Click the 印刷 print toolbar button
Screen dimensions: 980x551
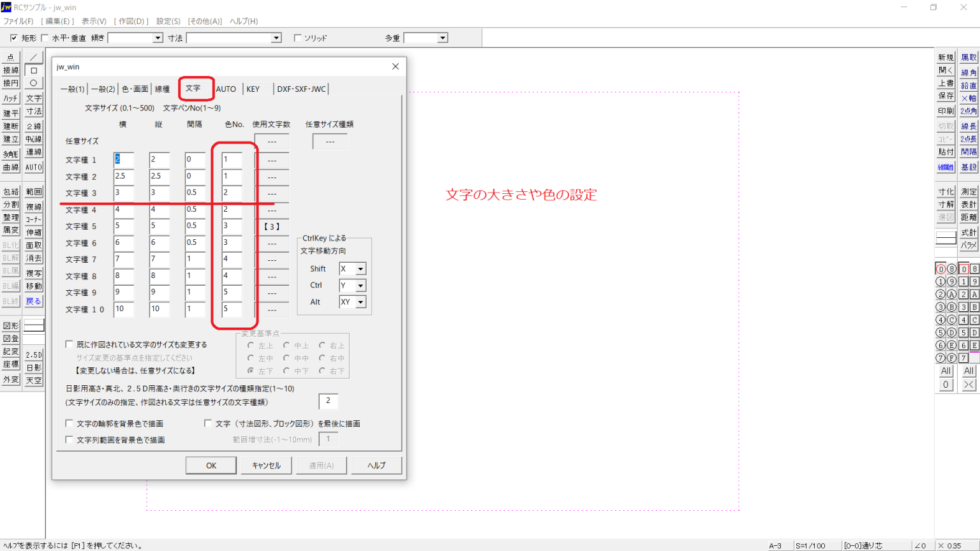tap(946, 111)
